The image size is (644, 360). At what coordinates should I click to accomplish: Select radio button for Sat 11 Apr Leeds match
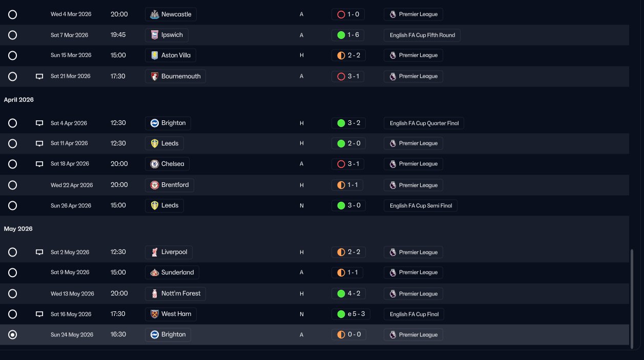click(x=13, y=143)
